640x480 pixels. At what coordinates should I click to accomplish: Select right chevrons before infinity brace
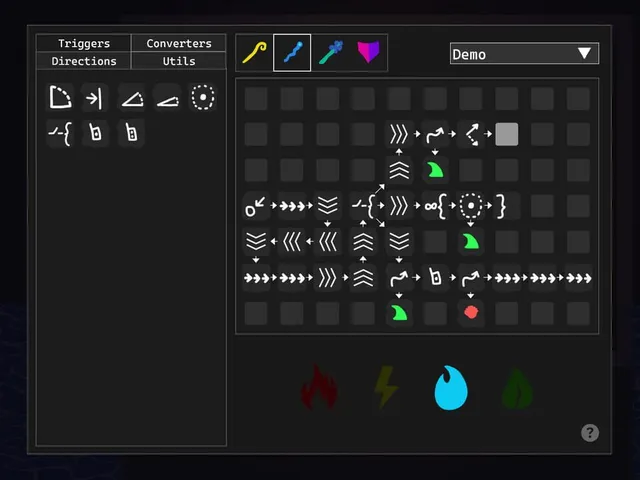(x=399, y=206)
